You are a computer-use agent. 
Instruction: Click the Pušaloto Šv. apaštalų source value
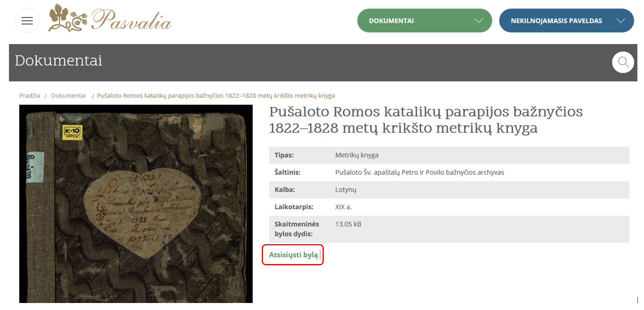pyautogui.click(x=419, y=172)
